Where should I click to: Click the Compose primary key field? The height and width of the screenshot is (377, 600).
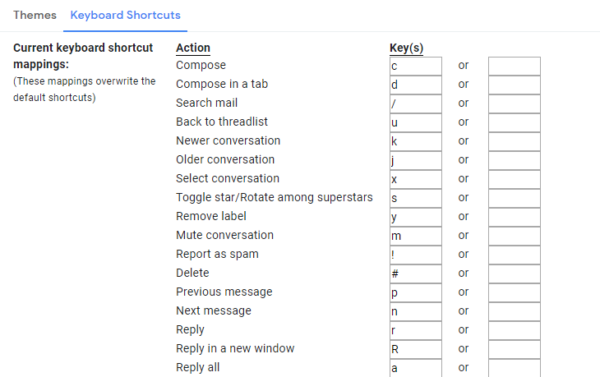(x=416, y=66)
